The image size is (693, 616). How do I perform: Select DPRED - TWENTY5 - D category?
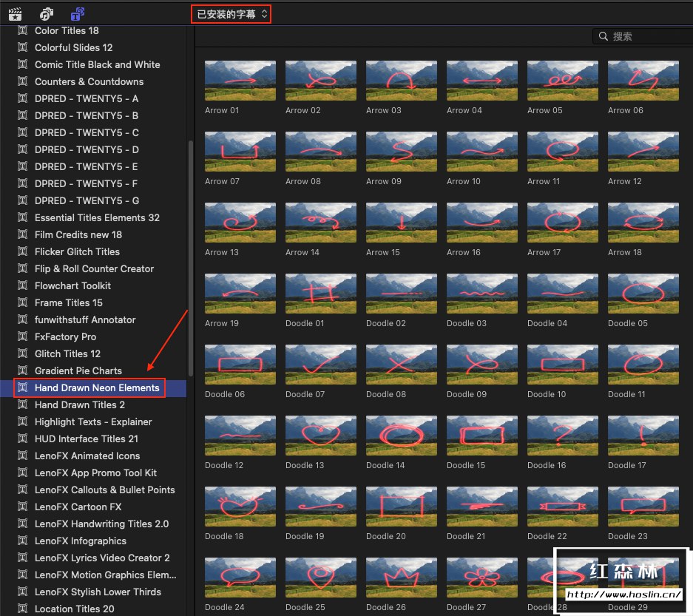coord(87,149)
